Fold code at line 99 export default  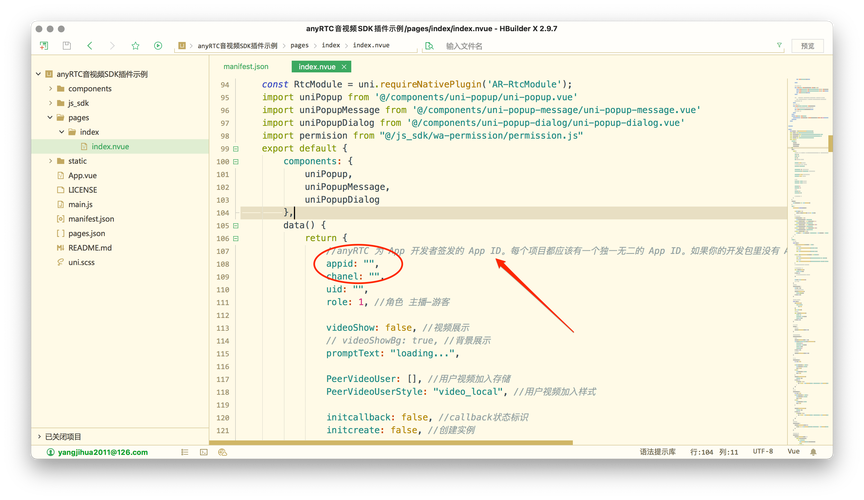236,149
